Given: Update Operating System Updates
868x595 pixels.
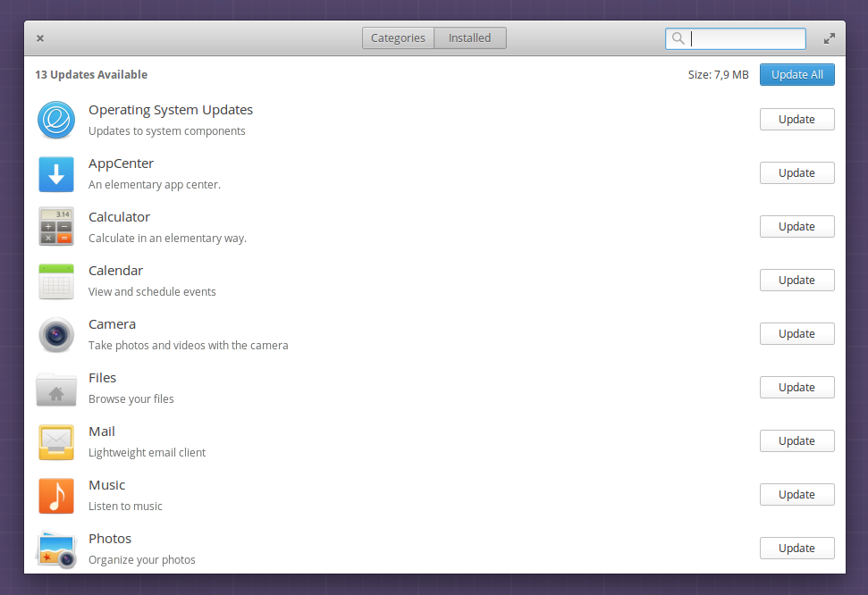Looking at the screenshot, I should [796, 120].
